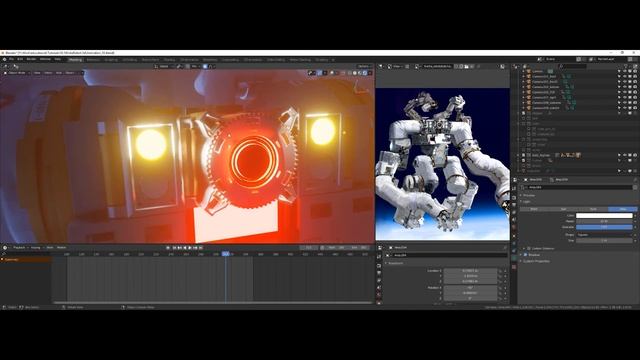Toggle X-ray display icon
640x360 pixels.
(x=343, y=73)
